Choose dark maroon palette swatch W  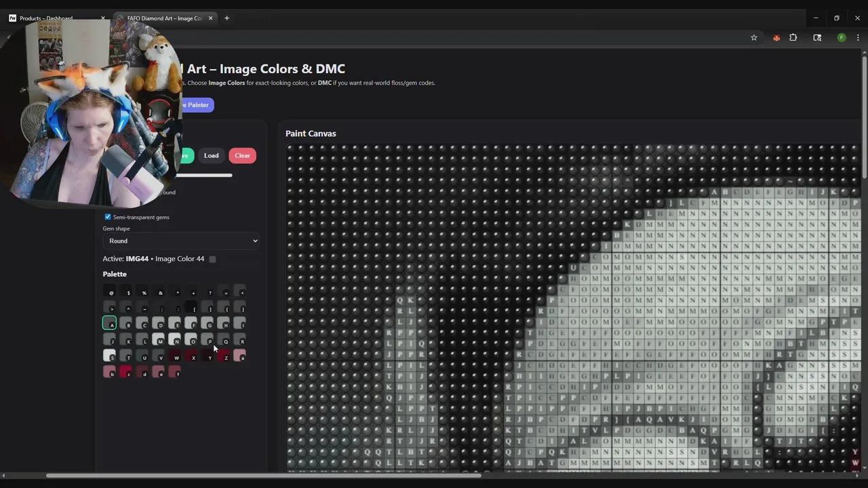click(174, 355)
